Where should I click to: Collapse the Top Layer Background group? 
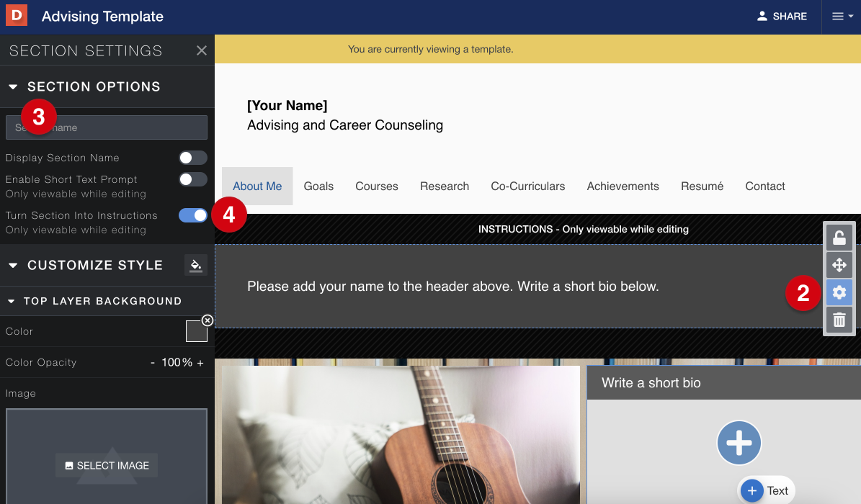(11, 302)
